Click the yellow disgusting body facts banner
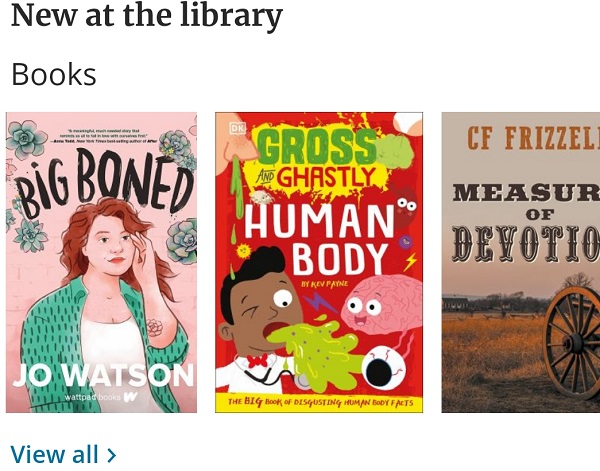This screenshot has width=600, height=471. pyautogui.click(x=319, y=402)
